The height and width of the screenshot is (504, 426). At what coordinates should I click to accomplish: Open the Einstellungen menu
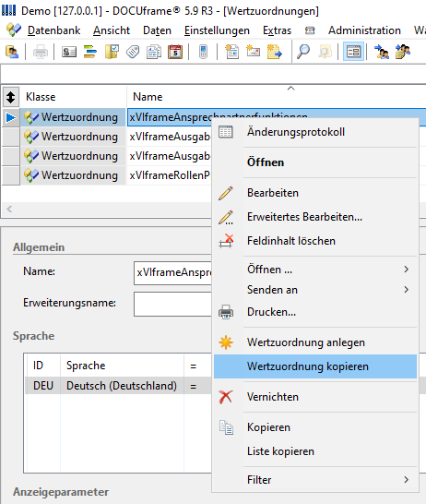click(217, 30)
